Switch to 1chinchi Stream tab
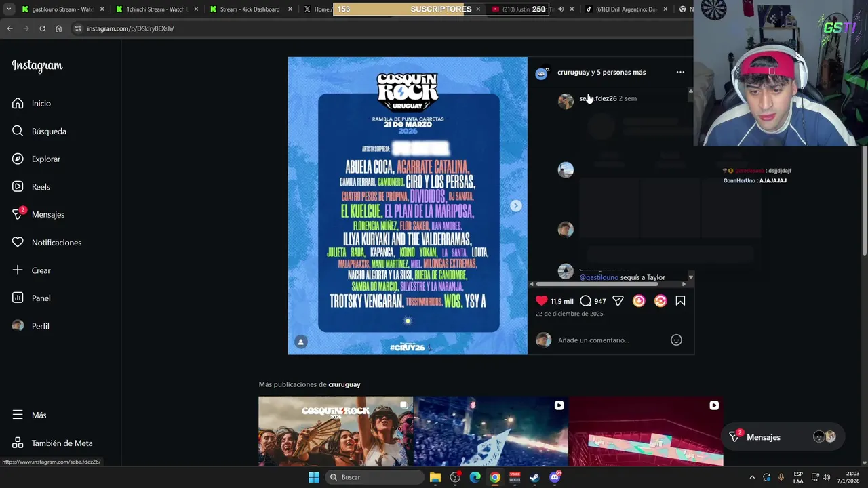868x488 pixels. pyautogui.click(x=156, y=9)
